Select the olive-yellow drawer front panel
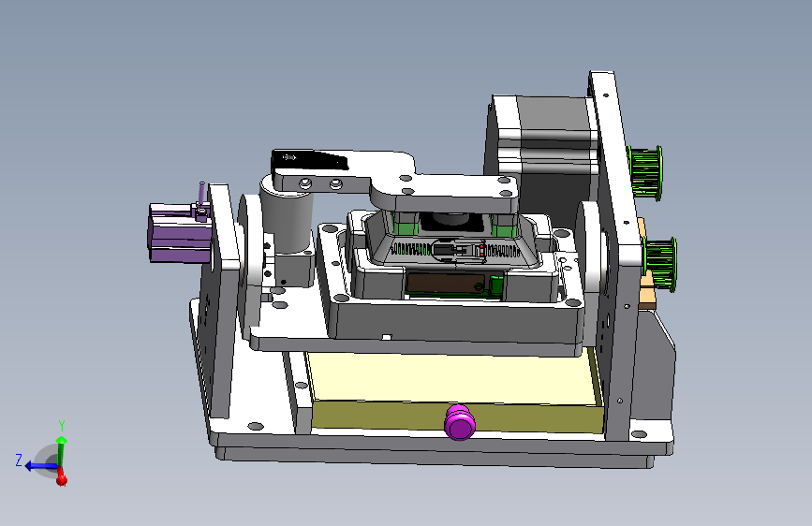 pyautogui.click(x=456, y=416)
